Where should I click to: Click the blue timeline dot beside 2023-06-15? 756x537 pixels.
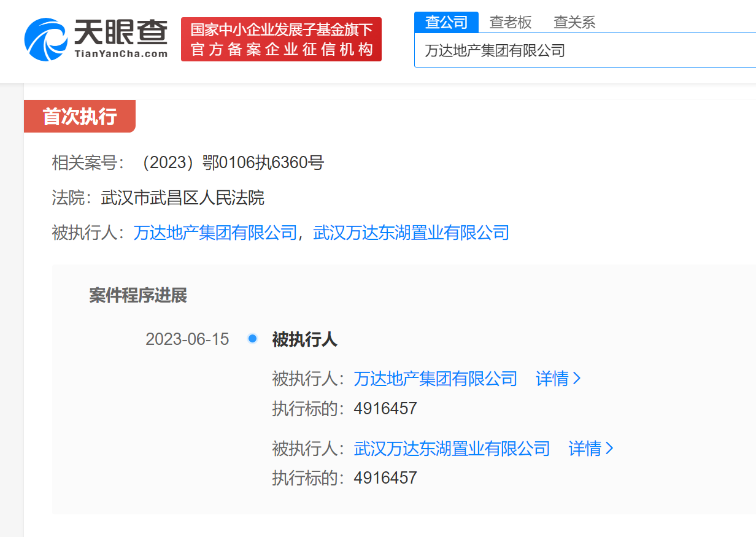coord(252,339)
